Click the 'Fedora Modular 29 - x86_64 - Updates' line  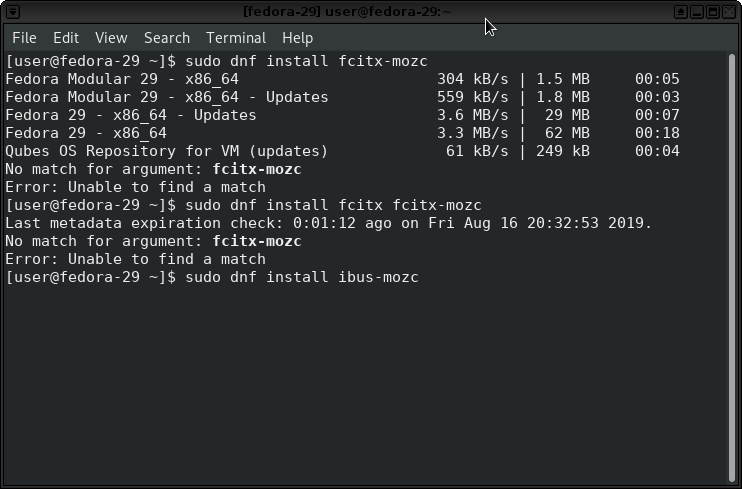(167, 97)
